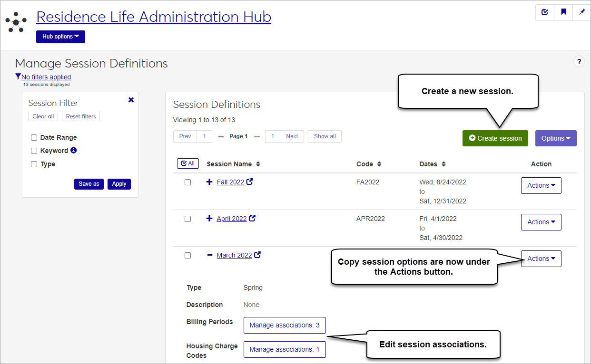The image size is (591, 364).
Task: Open Actions dropdown for April 2022
Action: click(541, 222)
